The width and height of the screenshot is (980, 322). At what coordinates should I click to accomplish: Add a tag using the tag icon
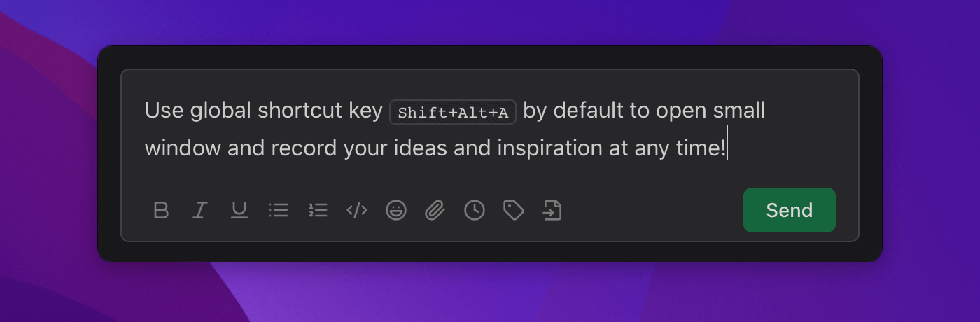point(514,210)
